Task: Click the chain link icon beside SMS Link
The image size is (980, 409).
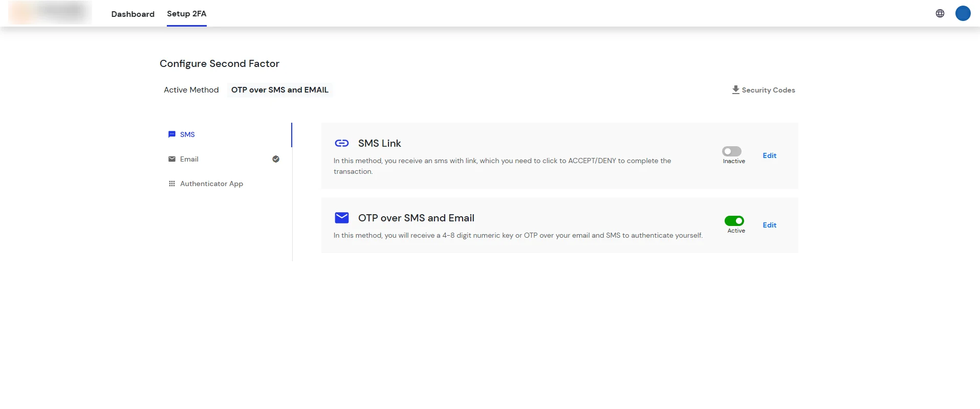Action: click(341, 143)
